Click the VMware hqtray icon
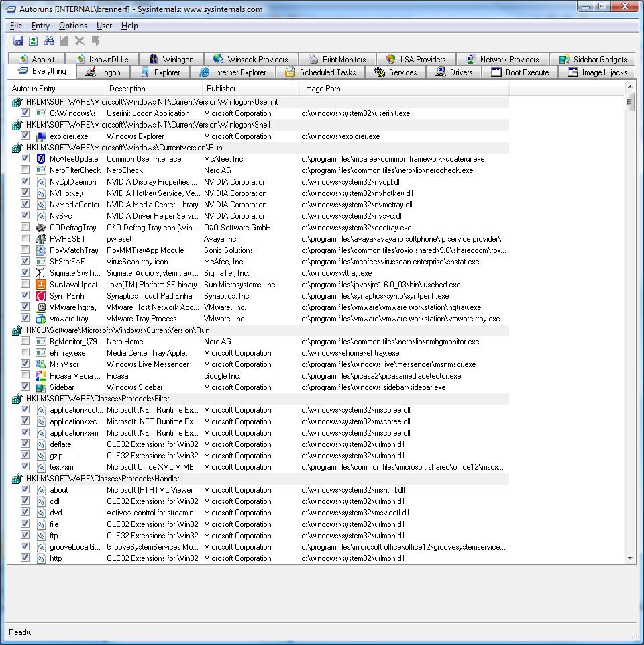 [x=41, y=307]
